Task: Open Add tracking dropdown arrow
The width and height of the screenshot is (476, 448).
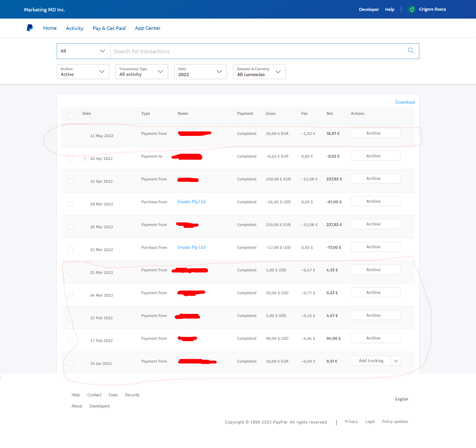Action: 396,361
